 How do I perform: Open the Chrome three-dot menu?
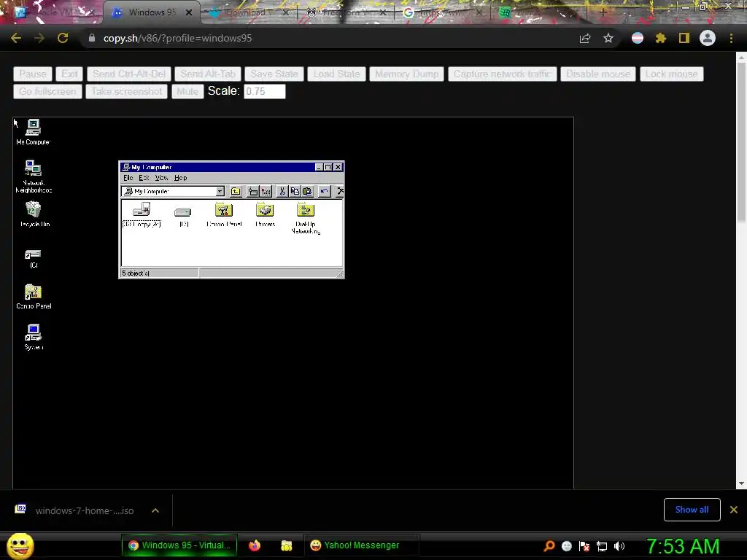point(731,38)
